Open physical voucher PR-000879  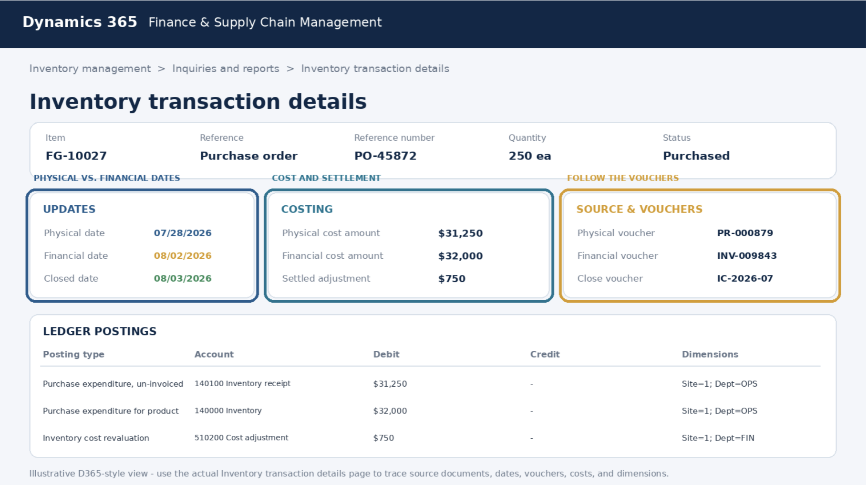tap(745, 233)
